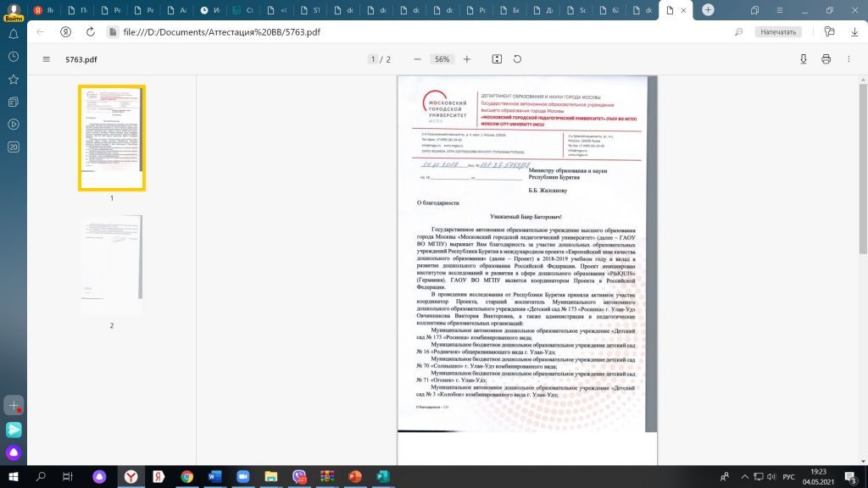
Task: Download the PDF file
Action: click(804, 59)
